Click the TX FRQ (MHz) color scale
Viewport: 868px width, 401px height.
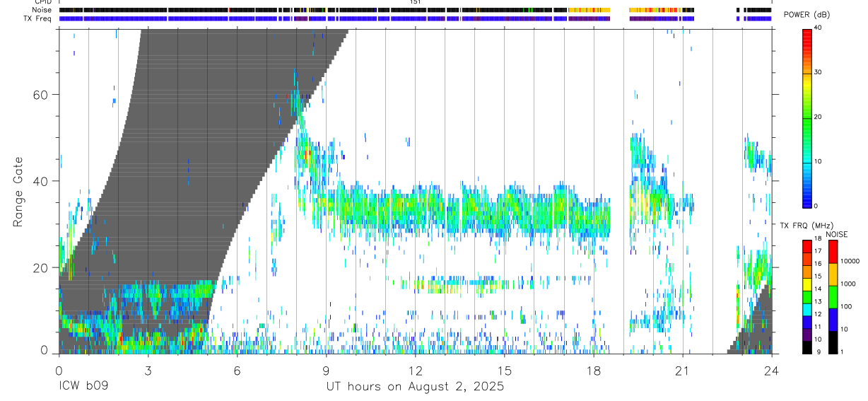point(807,296)
